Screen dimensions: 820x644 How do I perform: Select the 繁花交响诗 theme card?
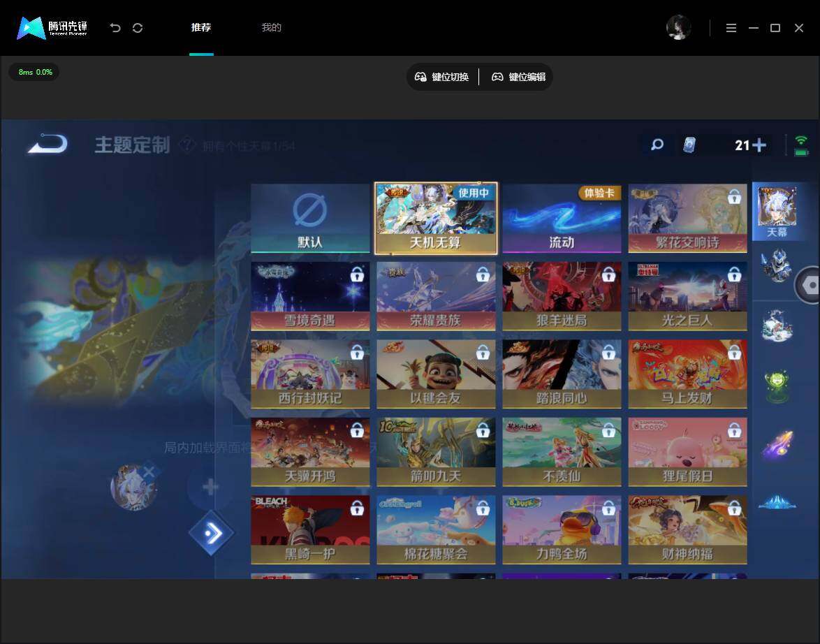click(688, 218)
